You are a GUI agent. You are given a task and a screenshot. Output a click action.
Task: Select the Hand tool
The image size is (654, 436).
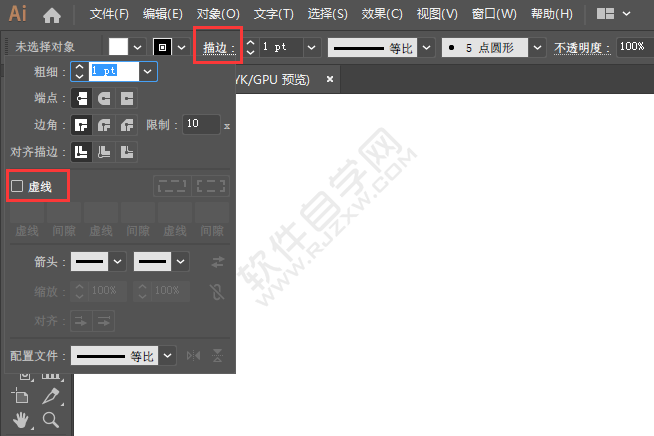(20, 420)
